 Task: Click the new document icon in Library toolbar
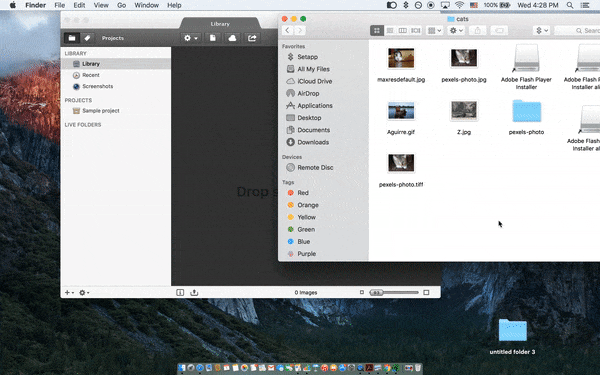(x=213, y=38)
